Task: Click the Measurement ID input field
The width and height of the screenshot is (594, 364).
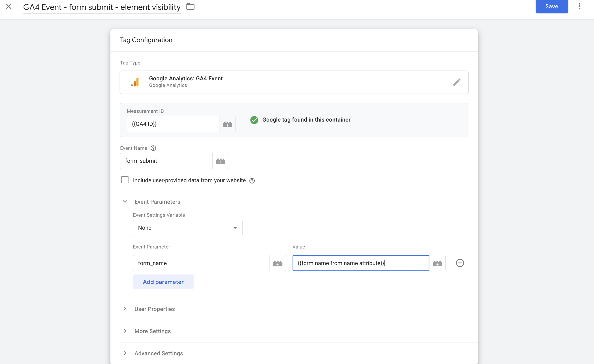Action: click(173, 124)
